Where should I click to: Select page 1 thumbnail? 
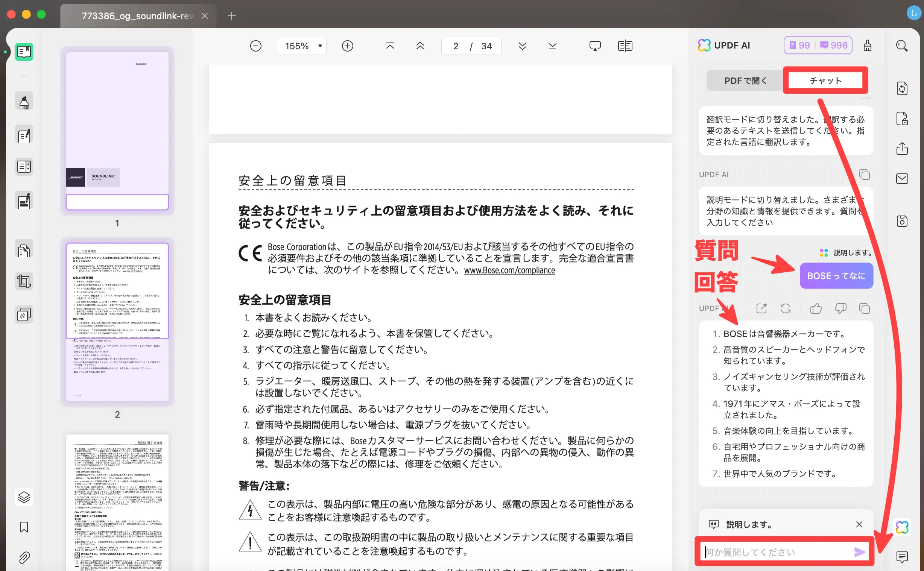click(117, 130)
